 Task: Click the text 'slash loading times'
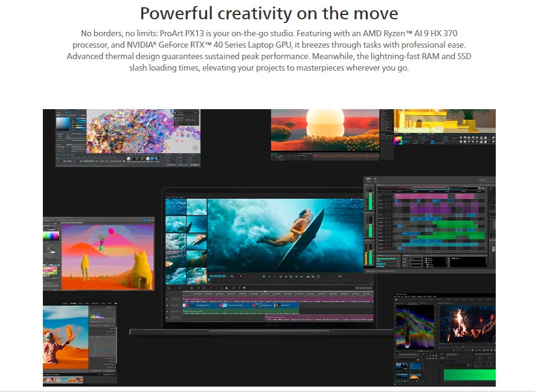click(x=164, y=68)
